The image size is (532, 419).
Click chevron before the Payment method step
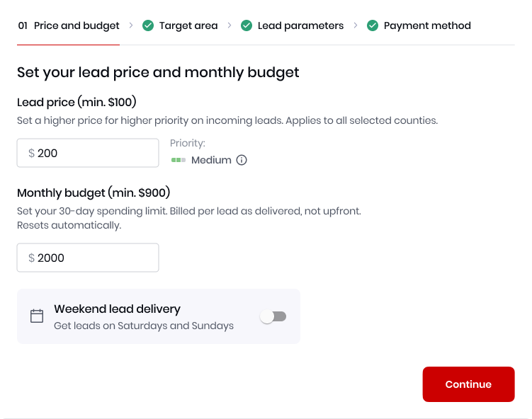(355, 25)
